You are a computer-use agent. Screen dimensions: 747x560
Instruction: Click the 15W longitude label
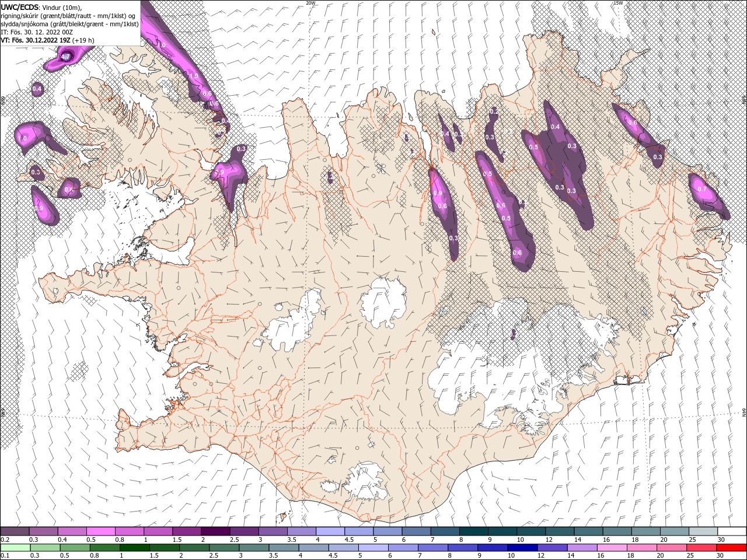coord(618,3)
